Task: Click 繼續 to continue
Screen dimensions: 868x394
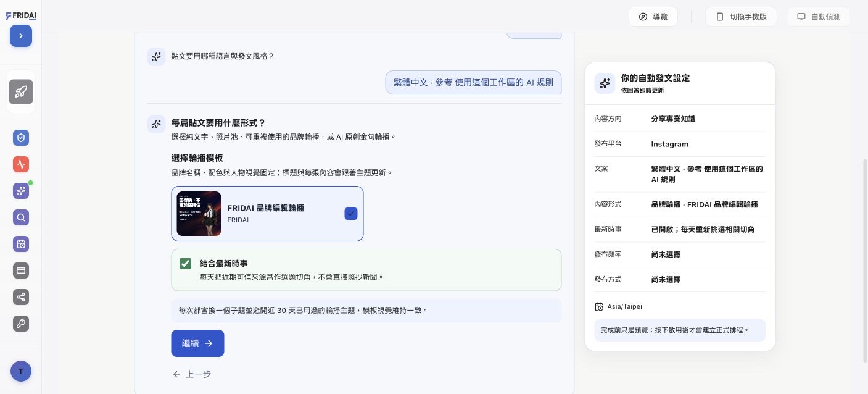Action: tap(197, 343)
